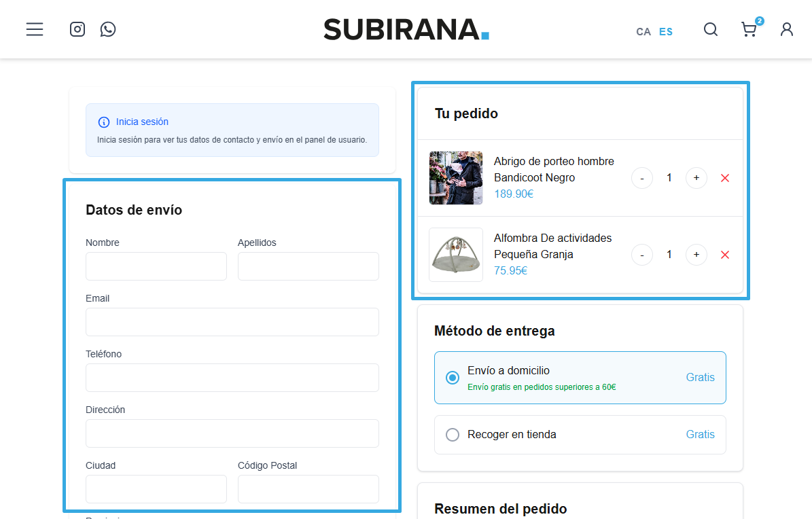Open the shopping cart icon

749,29
